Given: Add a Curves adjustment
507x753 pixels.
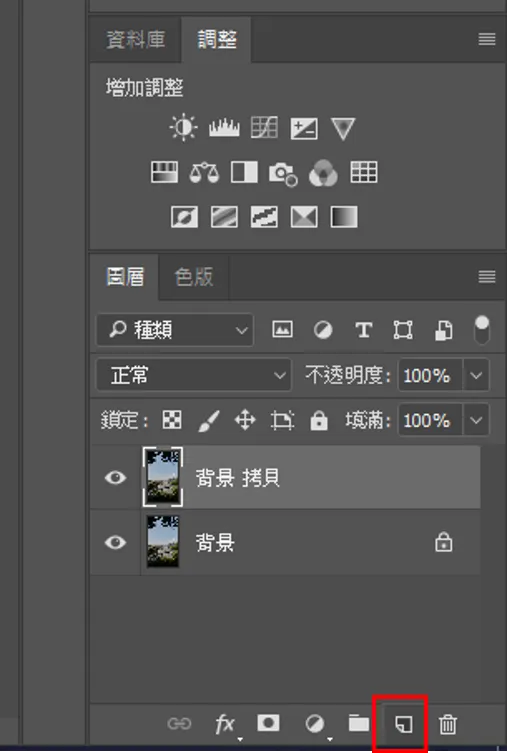Looking at the screenshot, I should (x=264, y=128).
